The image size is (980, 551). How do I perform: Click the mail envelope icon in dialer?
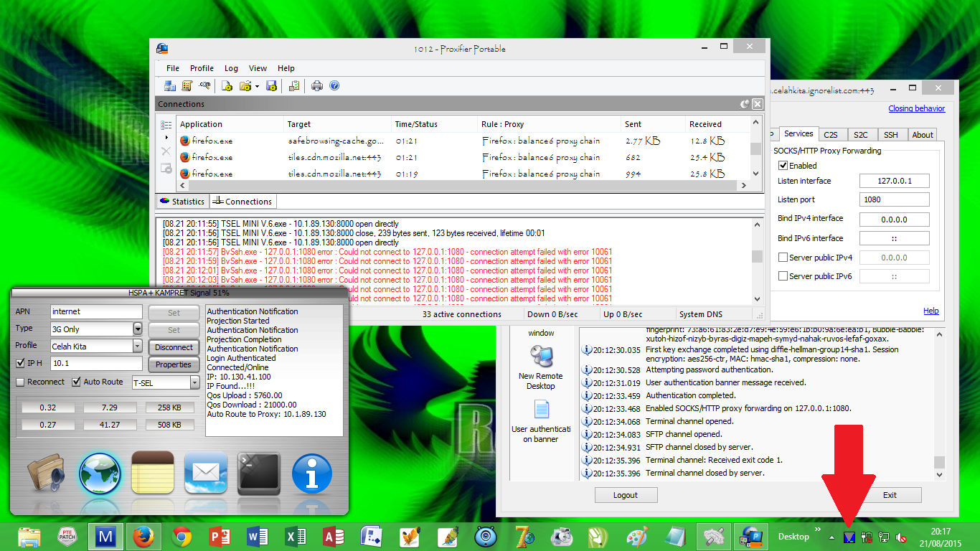point(206,474)
